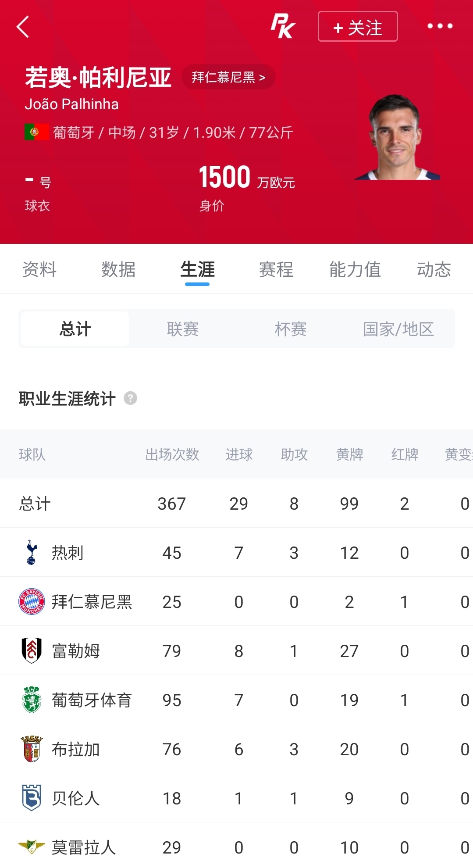Tap the Sporting CP club crest
Image resolution: width=473 pixels, height=868 pixels.
pos(32,700)
